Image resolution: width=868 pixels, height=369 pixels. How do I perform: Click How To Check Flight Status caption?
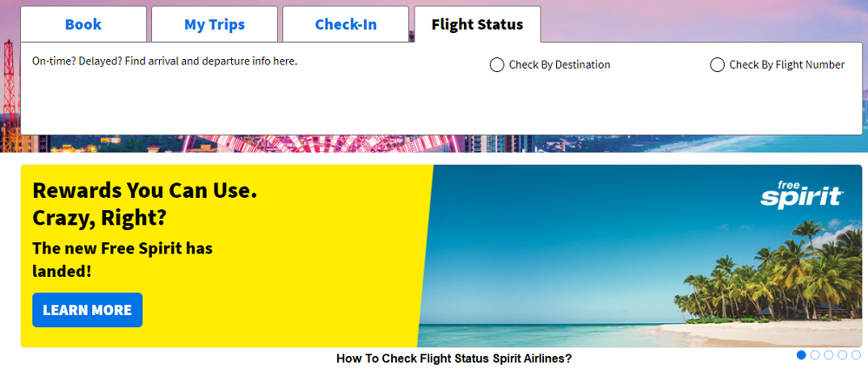tap(454, 359)
